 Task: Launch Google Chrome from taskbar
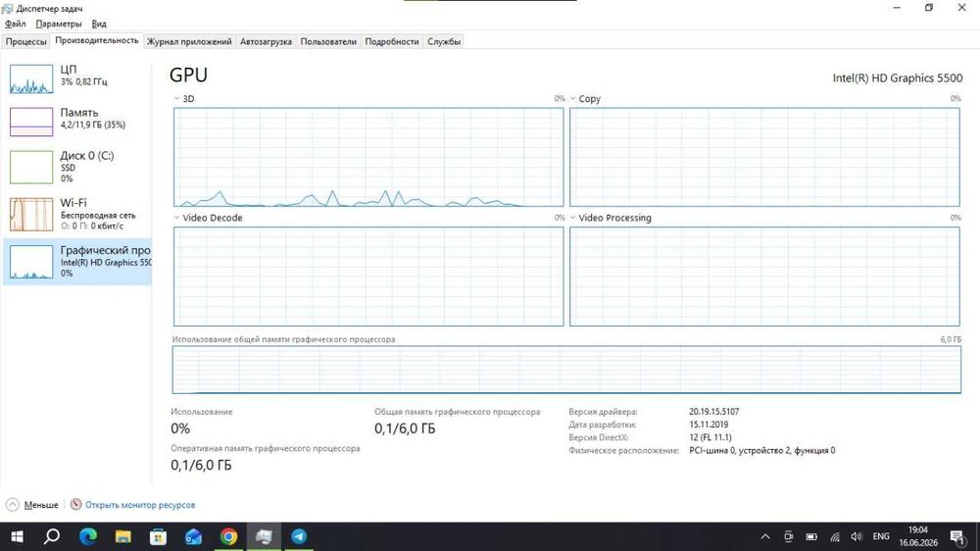pyautogui.click(x=228, y=536)
